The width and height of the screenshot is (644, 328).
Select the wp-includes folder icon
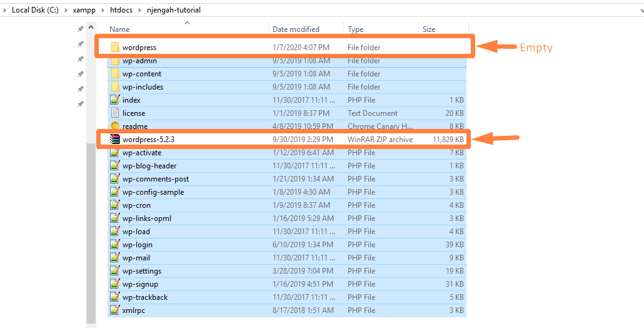[115, 87]
